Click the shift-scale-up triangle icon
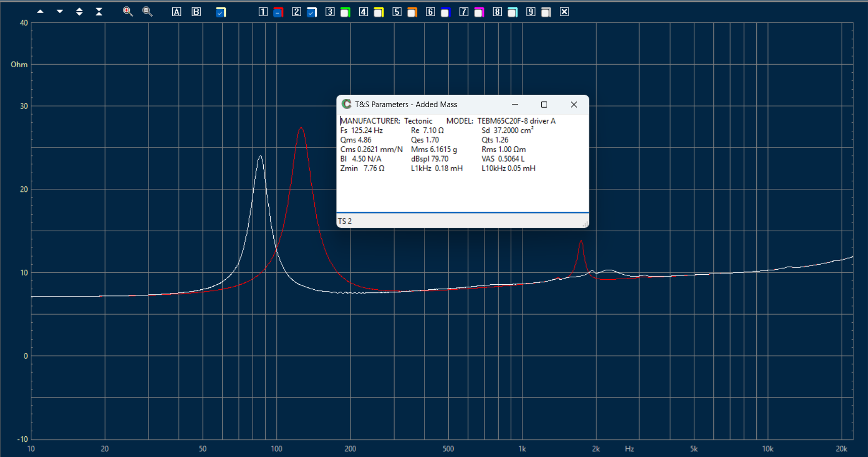 pos(40,12)
